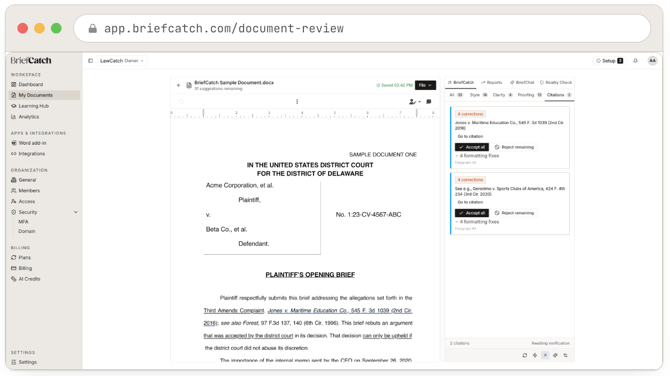Screen dimensions: 670x376
Task: Open the LawCatch Owner workspace dropdown
Action: pyautogui.click(x=121, y=61)
